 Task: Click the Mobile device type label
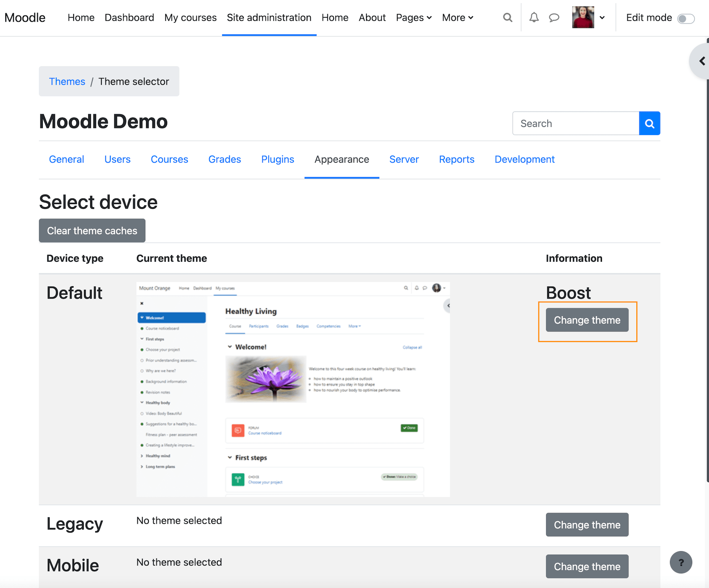pyautogui.click(x=73, y=565)
